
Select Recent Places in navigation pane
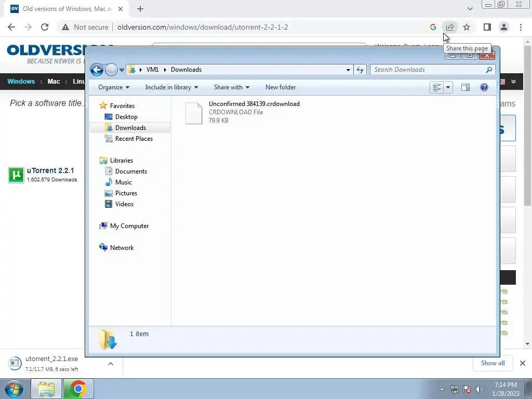[x=129, y=138]
